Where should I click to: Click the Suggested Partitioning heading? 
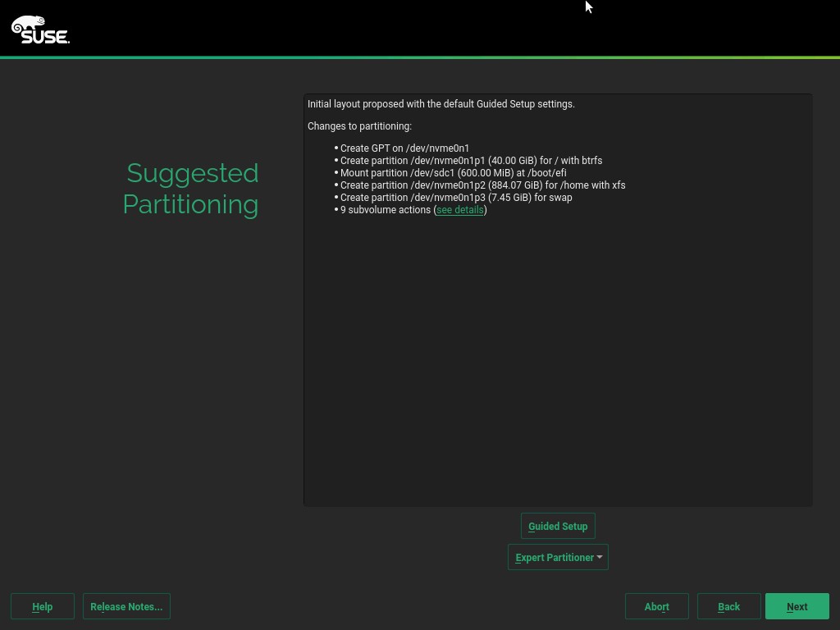click(x=190, y=188)
